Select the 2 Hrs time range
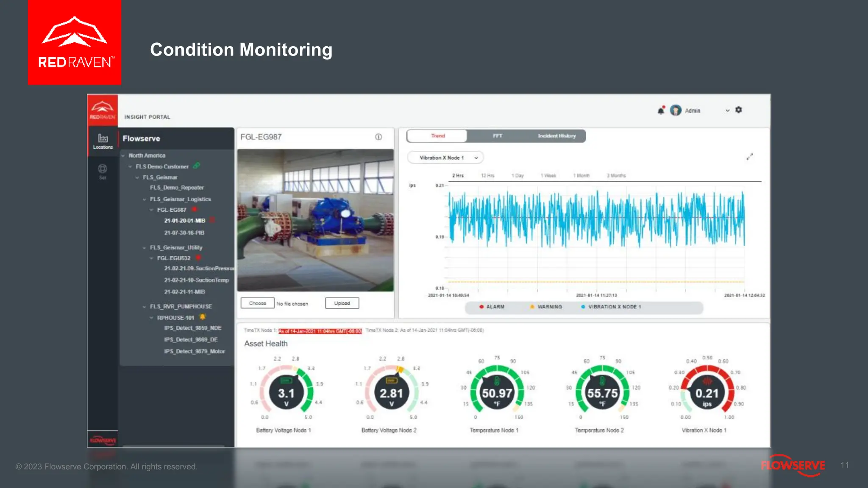The image size is (868, 488). tap(458, 175)
